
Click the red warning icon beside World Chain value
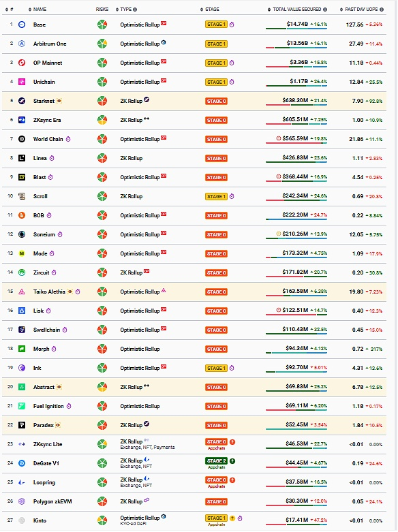[x=279, y=138]
